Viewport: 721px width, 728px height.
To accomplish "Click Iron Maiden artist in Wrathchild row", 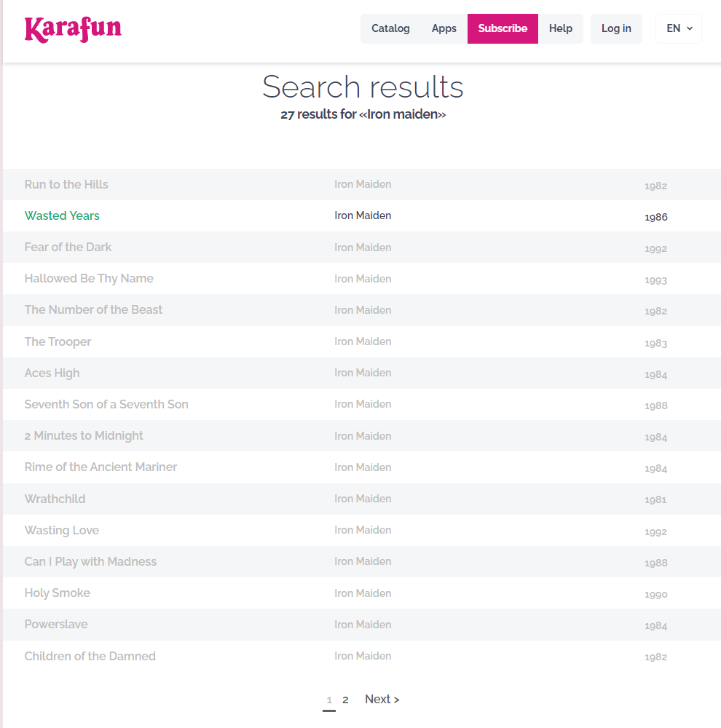I will (x=363, y=499).
